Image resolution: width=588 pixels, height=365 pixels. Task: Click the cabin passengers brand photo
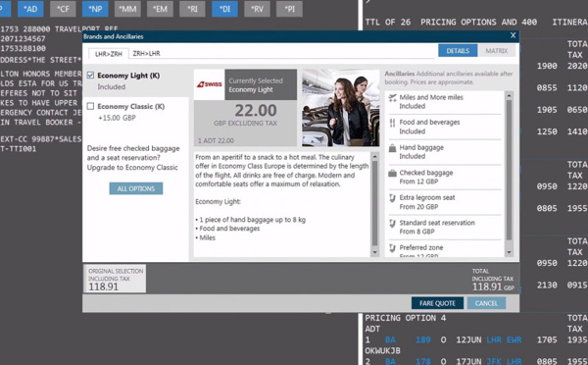click(x=340, y=108)
